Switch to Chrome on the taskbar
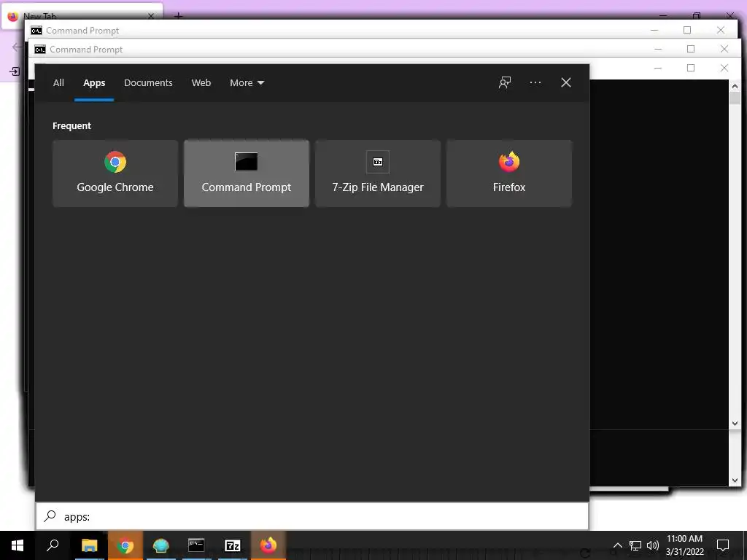747x560 pixels. [125, 545]
